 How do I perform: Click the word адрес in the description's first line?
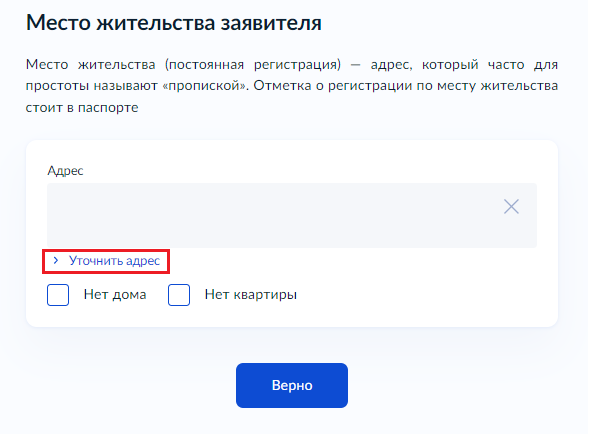point(391,65)
